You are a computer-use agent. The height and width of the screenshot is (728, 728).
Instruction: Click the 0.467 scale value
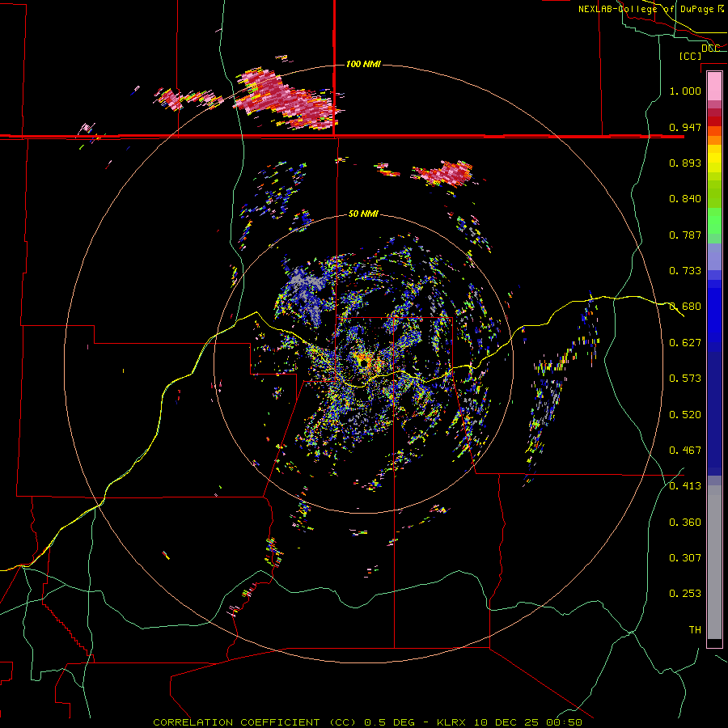click(685, 451)
